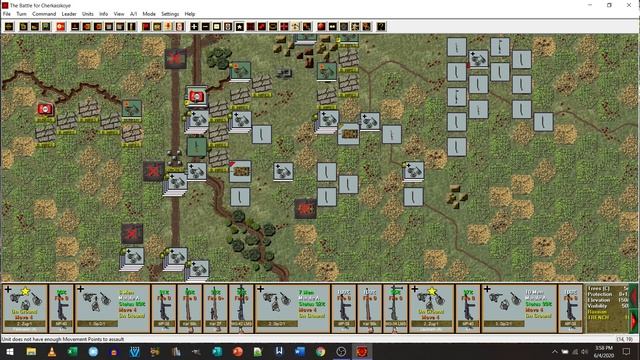Select the tank counter with red flag marker
Image resolution: width=640 pixels, height=360 pixels.
(x=240, y=171)
